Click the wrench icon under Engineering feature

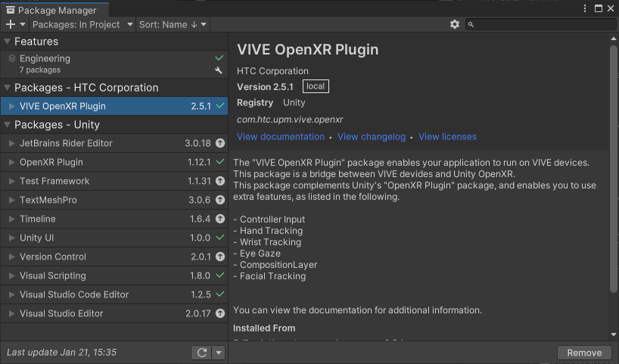click(x=219, y=70)
